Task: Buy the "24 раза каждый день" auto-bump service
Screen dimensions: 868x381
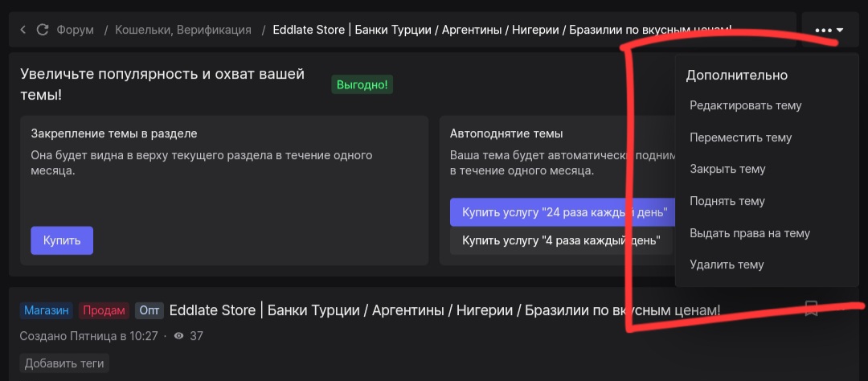Action: click(x=561, y=212)
